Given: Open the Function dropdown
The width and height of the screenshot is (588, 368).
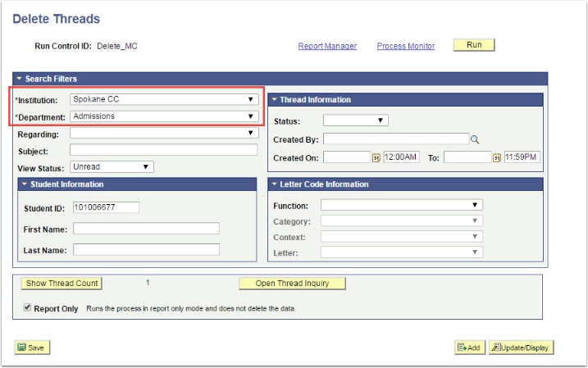Looking at the screenshot, I should [402, 205].
